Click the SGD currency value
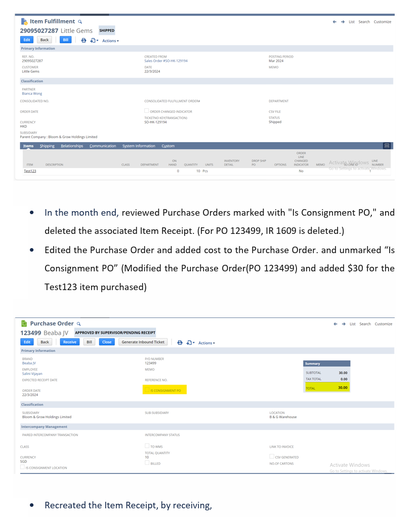 24,462
